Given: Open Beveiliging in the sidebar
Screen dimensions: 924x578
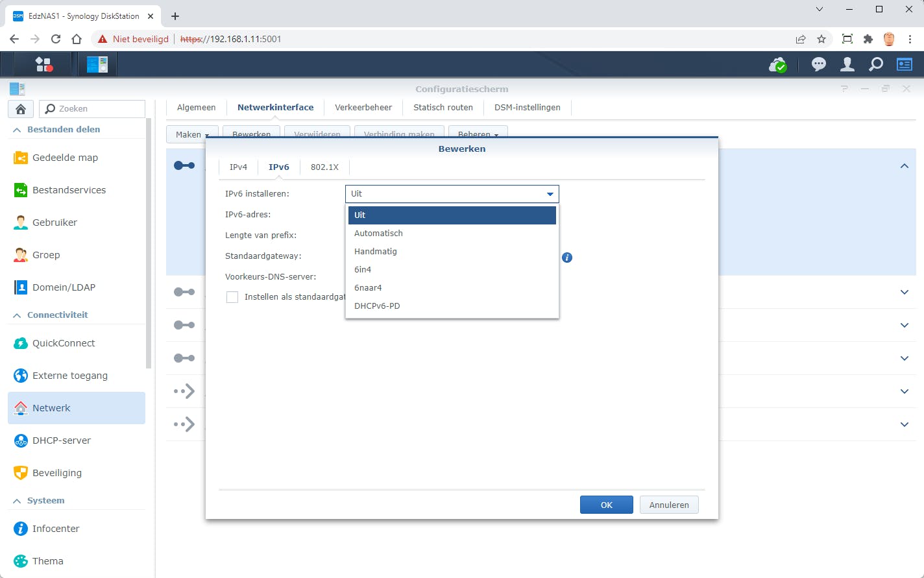Looking at the screenshot, I should [x=77, y=473].
